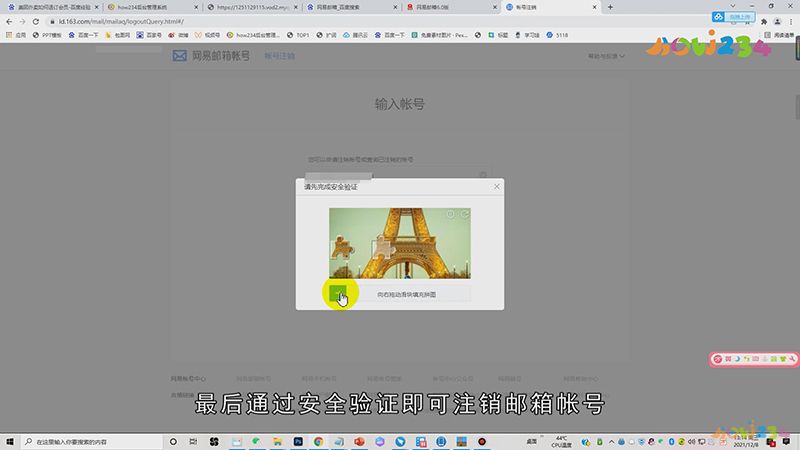Open a new browser tab
800x450 pixels.
[x=610, y=7]
